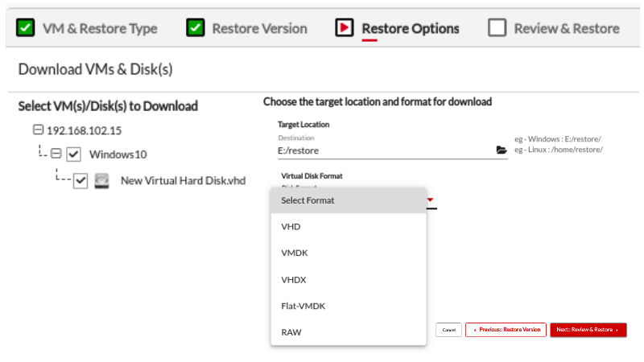Collapse the 192.168.102.15 host node

point(38,130)
